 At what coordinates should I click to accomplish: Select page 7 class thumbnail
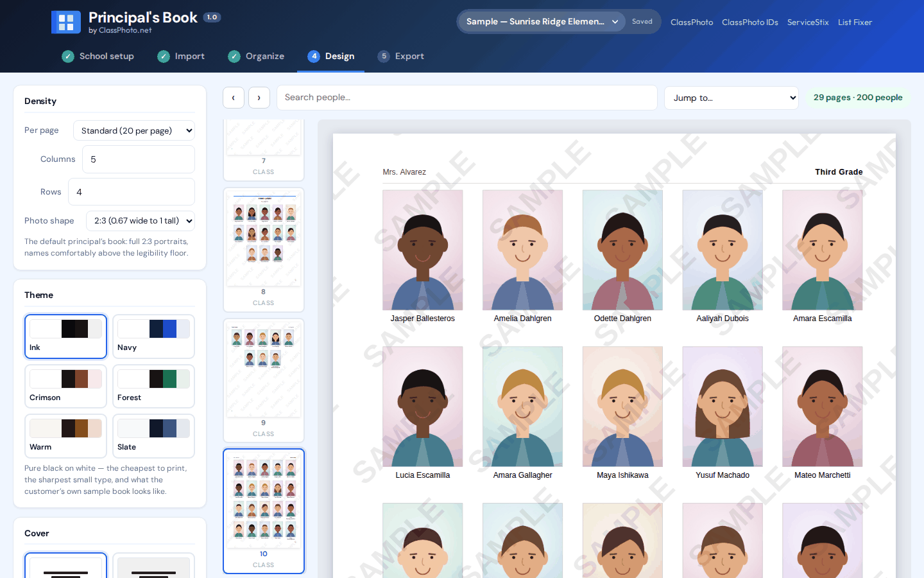pyautogui.click(x=264, y=150)
